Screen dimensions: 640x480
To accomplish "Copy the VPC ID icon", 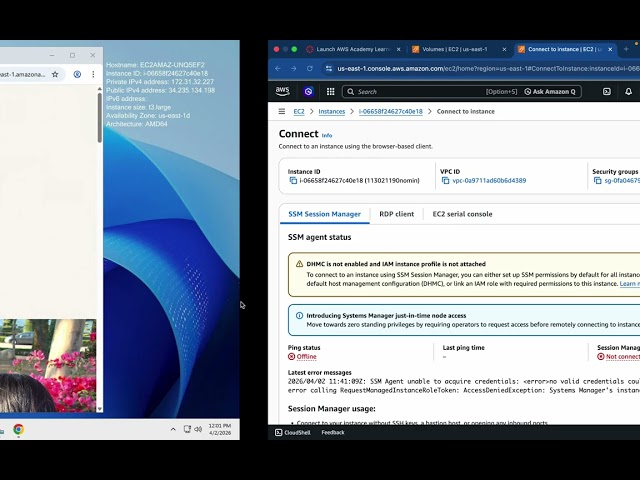I will point(445,180).
